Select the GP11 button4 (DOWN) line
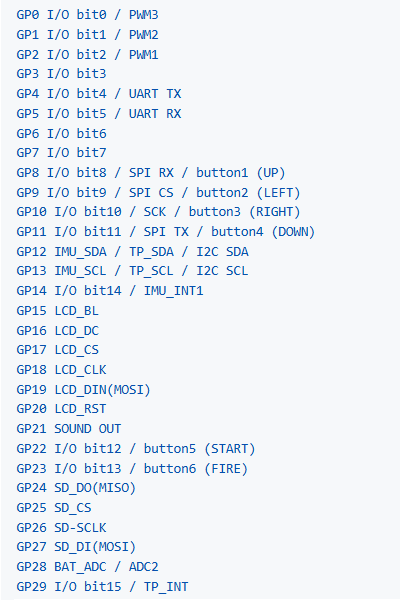Screen dimensions: 400x600 (166, 232)
